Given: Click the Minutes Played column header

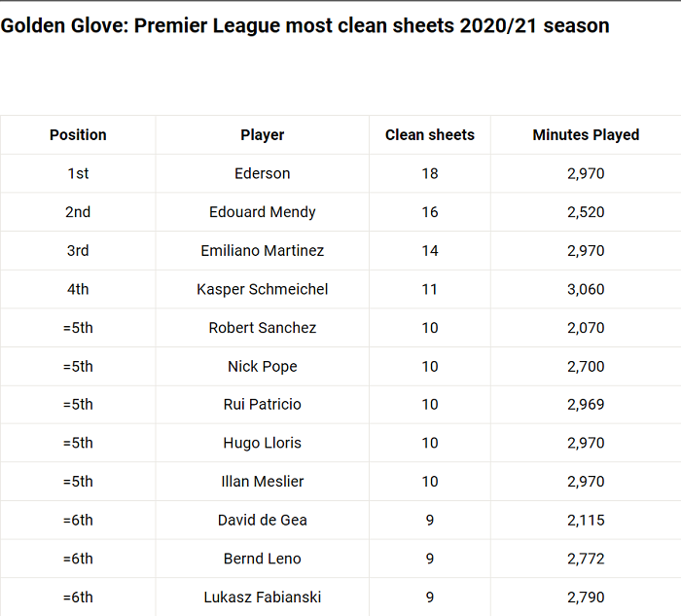Looking at the screenshot, I should coord(586,135).
